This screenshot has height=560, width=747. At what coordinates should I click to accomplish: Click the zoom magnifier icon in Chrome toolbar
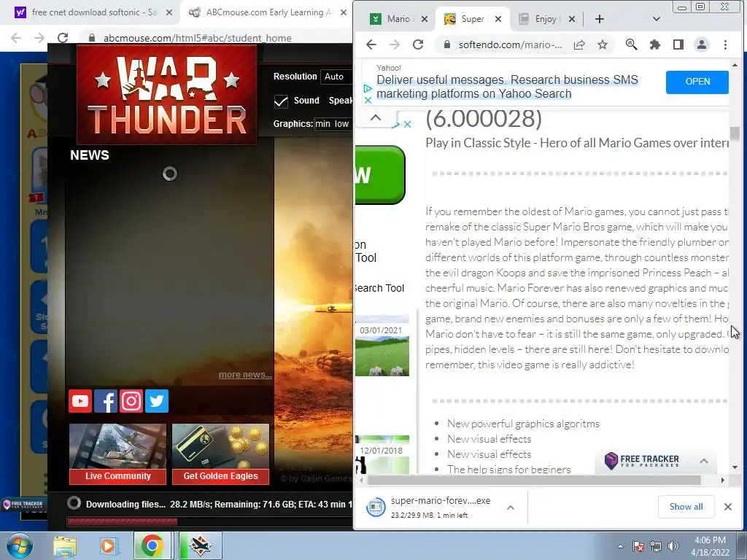point(631,44)
